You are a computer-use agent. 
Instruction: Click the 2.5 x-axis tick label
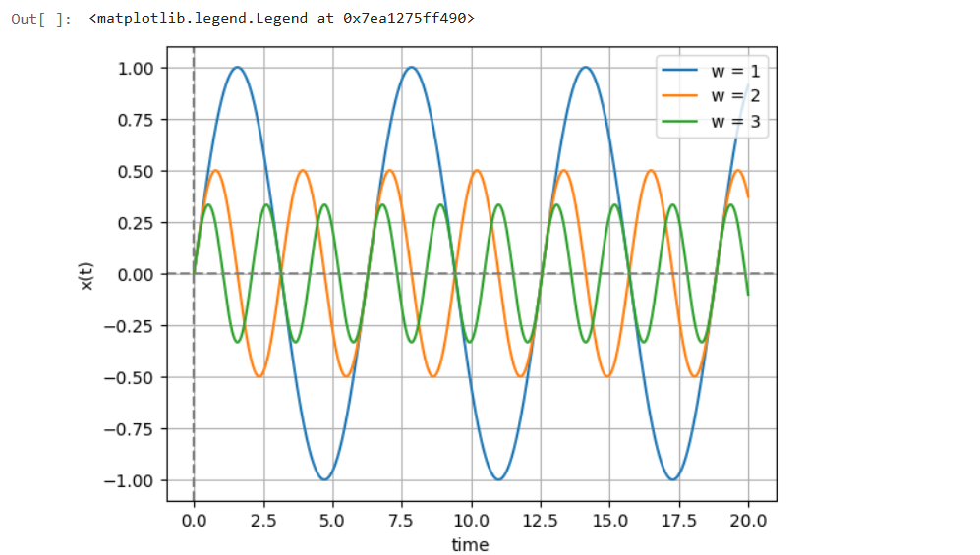coord(263,521)
